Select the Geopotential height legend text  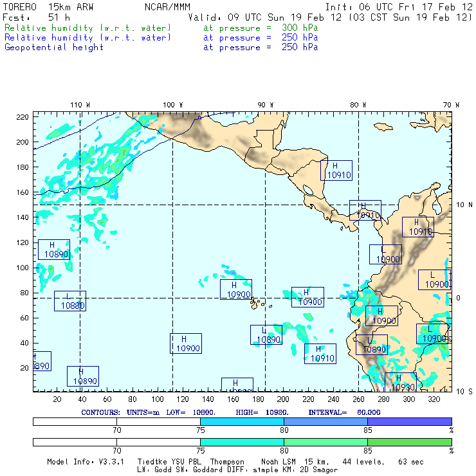[x=53, y=47]
